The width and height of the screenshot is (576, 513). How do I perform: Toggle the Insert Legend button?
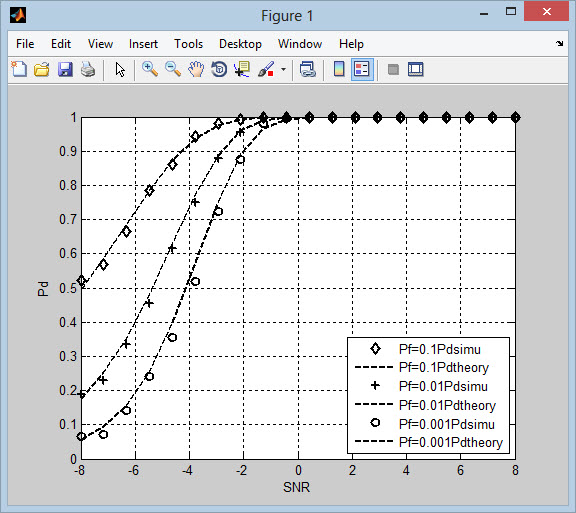tap(362, 69)
